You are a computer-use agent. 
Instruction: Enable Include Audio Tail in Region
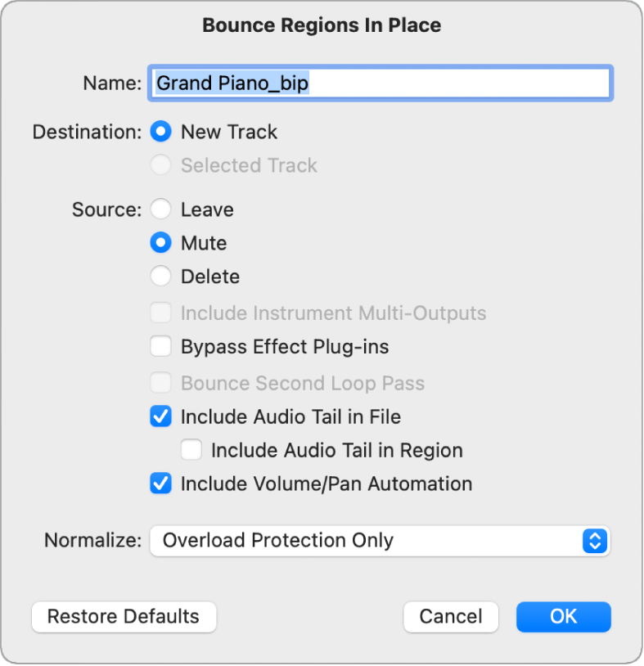(x=191, y=450)
